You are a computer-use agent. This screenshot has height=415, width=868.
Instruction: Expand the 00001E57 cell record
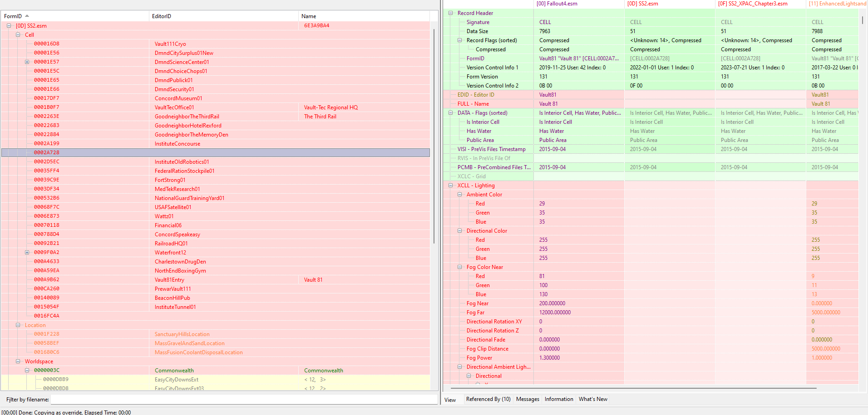(x=27, y=62)
